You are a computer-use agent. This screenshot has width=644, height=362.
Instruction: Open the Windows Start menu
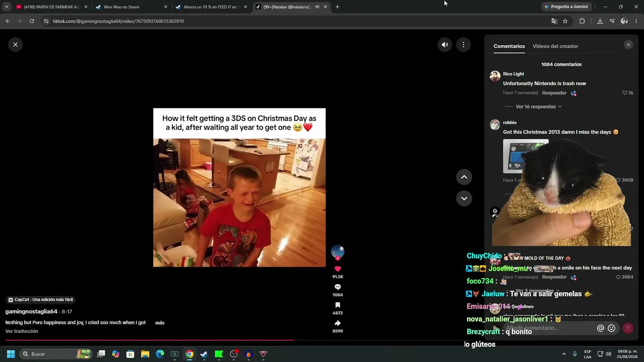point(11,354)
